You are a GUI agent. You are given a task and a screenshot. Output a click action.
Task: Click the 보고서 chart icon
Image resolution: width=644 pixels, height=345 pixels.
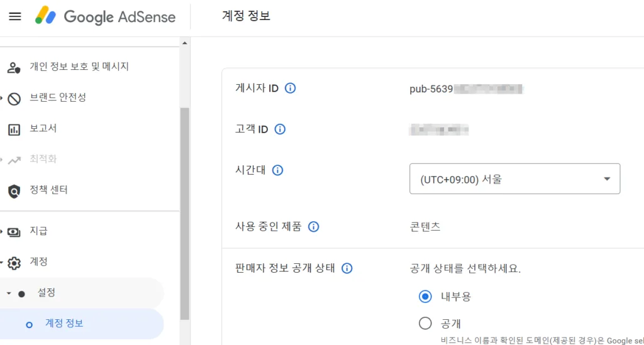(x=14, y=129)
